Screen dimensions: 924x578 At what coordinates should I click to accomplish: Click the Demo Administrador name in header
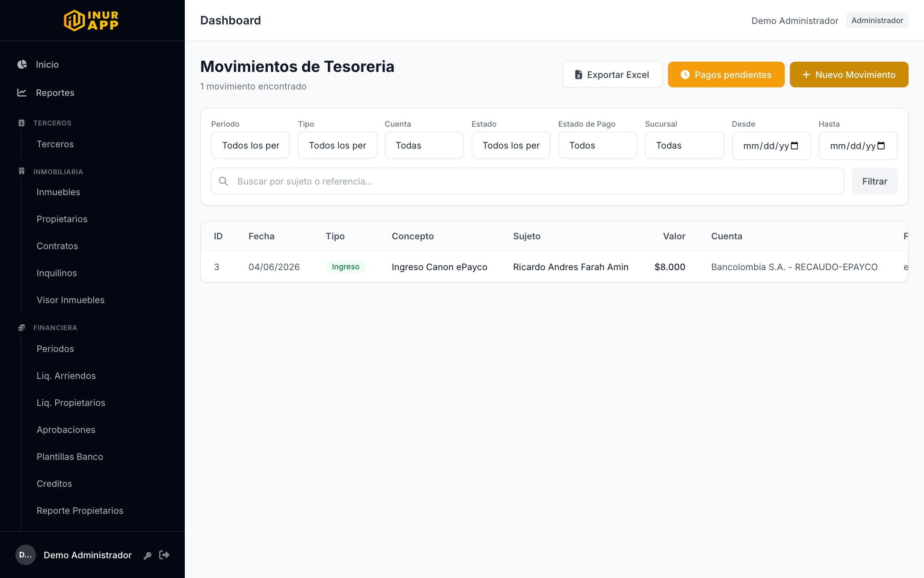coord(794,21)
